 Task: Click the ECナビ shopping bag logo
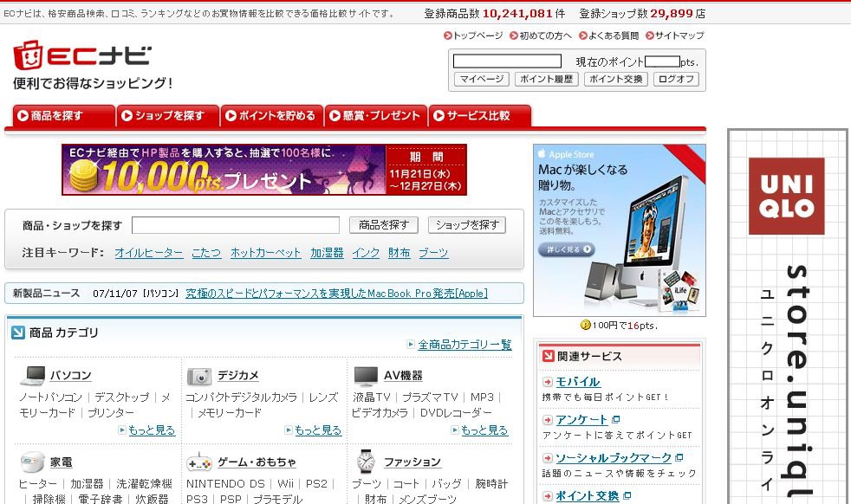click(x=29, y=55)
